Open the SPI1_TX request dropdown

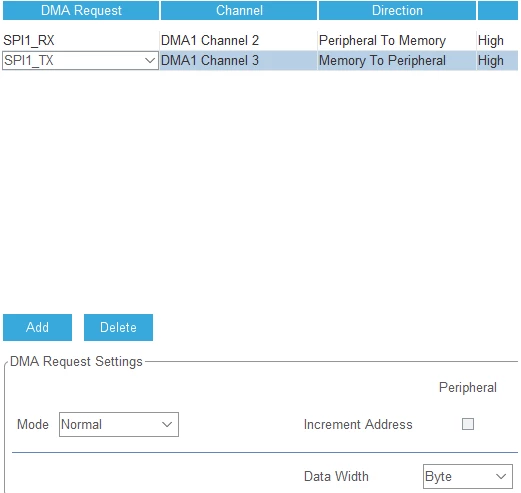pyautogui.click(x=80, y=61)
